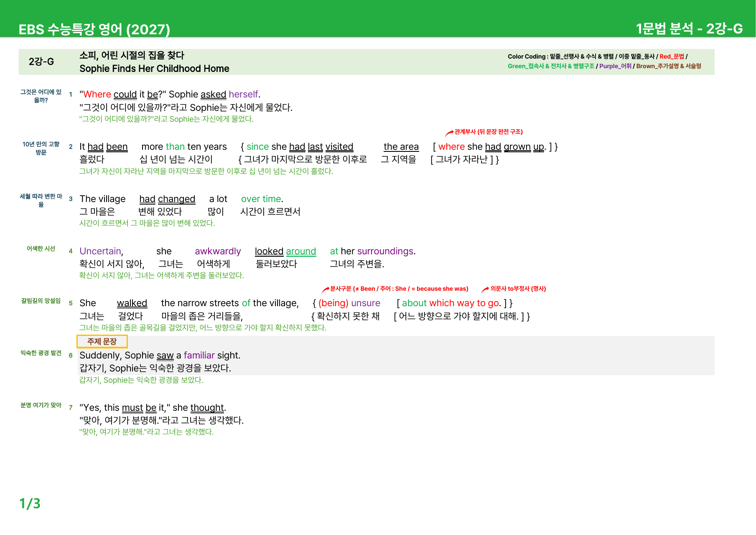The width and height of the screenshot is (756, 535).
Task: Click the purple word 'awkwardly' in sentence 4
Action: [x=218, y=251]
